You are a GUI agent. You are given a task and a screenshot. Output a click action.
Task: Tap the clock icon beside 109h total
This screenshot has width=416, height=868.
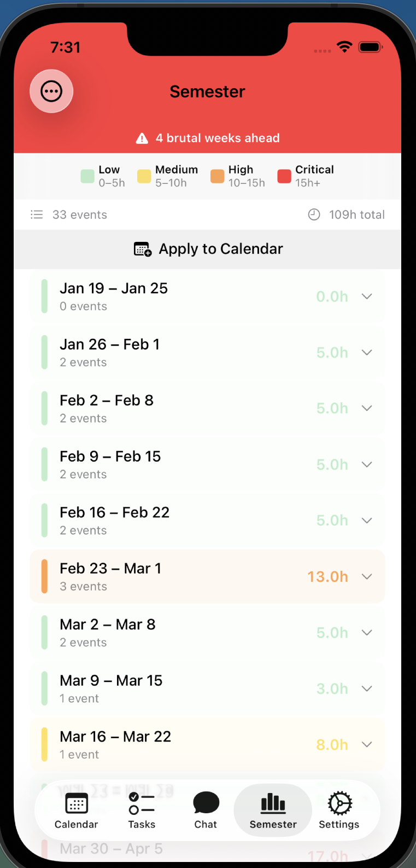(x=314, y=215)
